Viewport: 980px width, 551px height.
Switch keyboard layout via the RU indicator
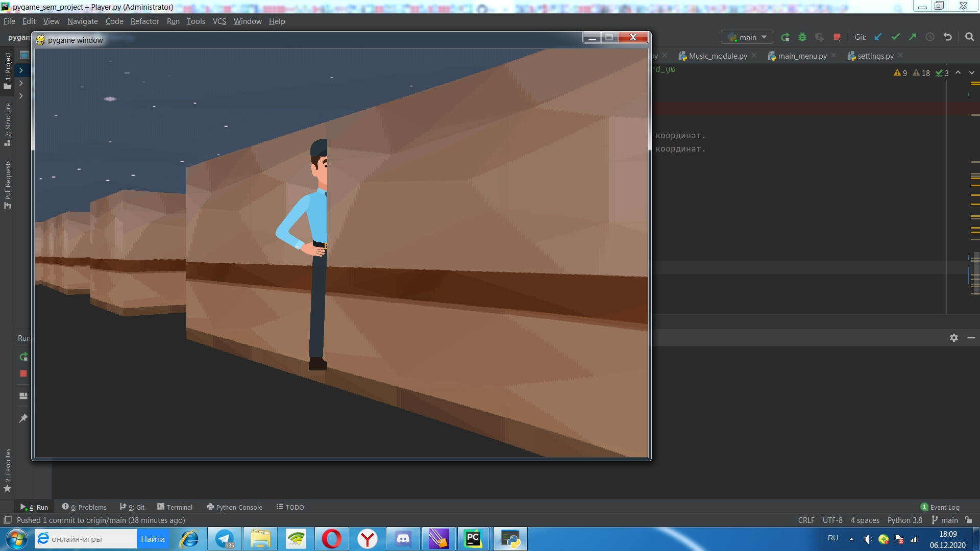click(832, 538)
